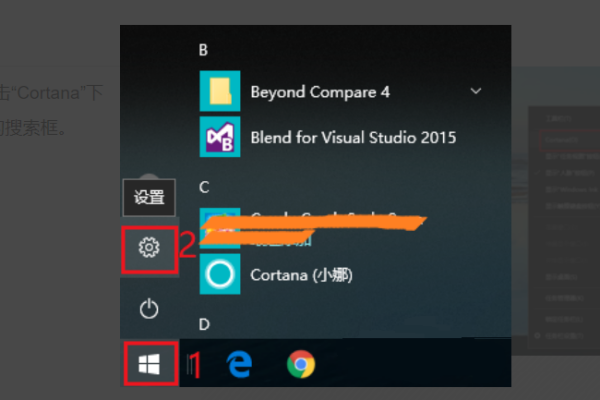Click the Cortana circle icon

coord(220,274)
